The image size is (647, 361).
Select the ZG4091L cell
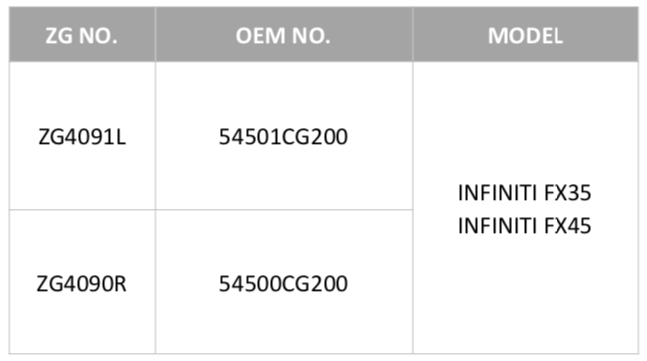(82, 137)
